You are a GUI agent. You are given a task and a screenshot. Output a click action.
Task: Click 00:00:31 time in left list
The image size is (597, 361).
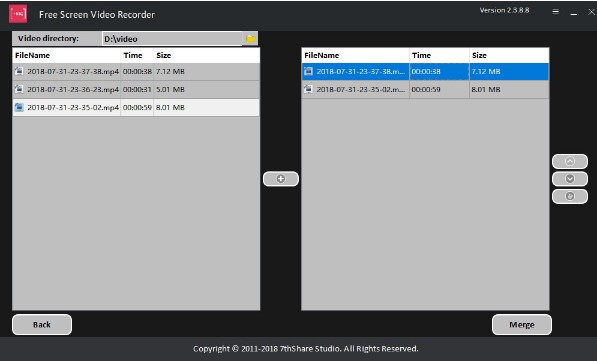pos(137,89)
